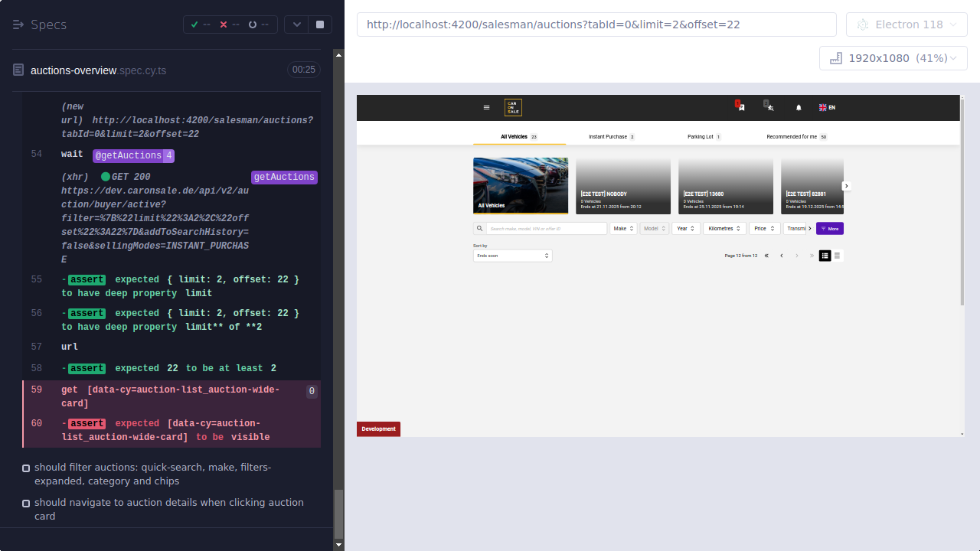Jump to first page with double-chevron icon
The image size is (980, 551).
point(766,256)
